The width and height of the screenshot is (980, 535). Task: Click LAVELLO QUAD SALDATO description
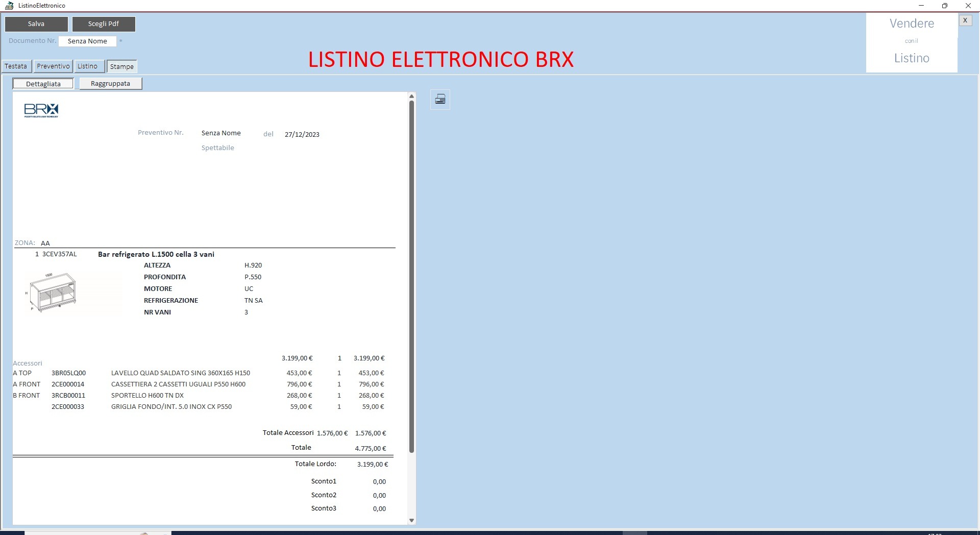[181, 373]
